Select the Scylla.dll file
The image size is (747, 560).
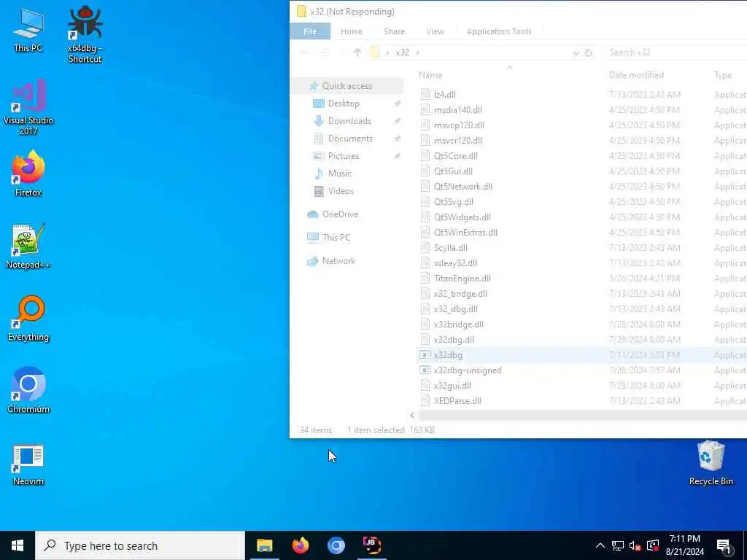(x=450, y=248)
